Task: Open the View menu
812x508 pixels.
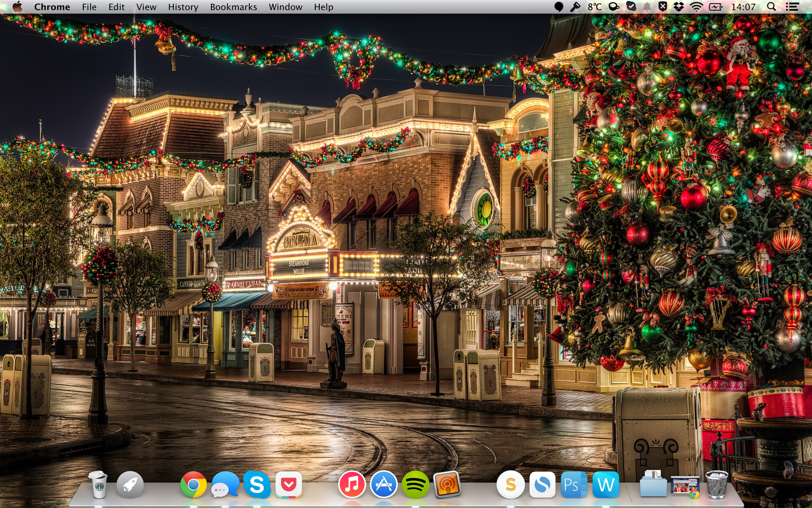Action: (x=146, y=7)
